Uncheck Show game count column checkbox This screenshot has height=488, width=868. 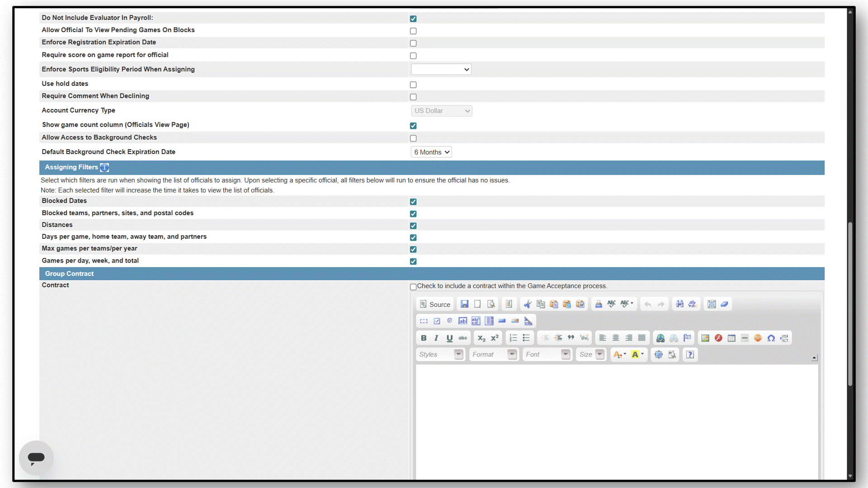pos(413,126)
